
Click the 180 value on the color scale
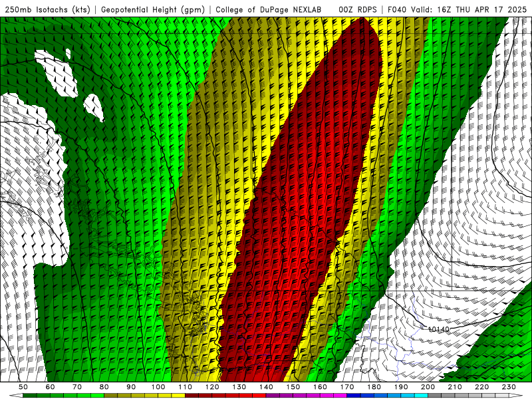point(374,387)
